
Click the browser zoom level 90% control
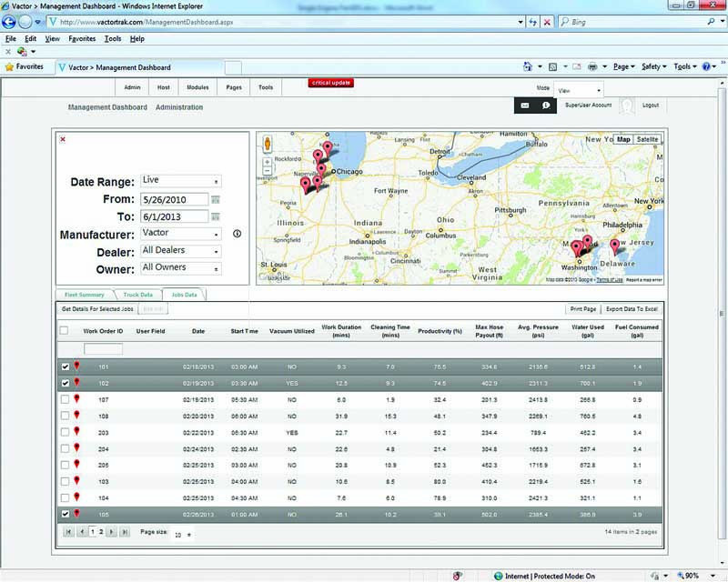click(692, 576)
